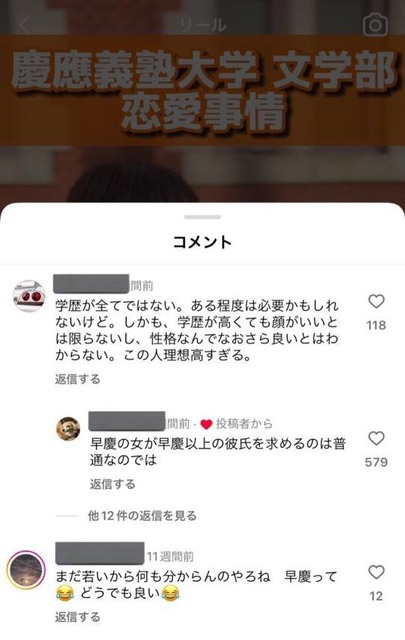Grab the comment sheet drag handle
405x640 pixels.
pyautogui.click(x=202, y=217)
